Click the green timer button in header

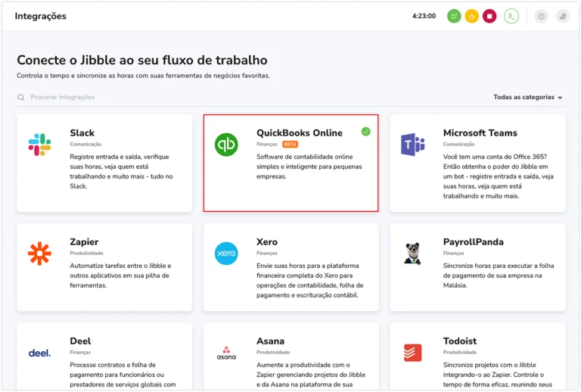coord(454,17)
